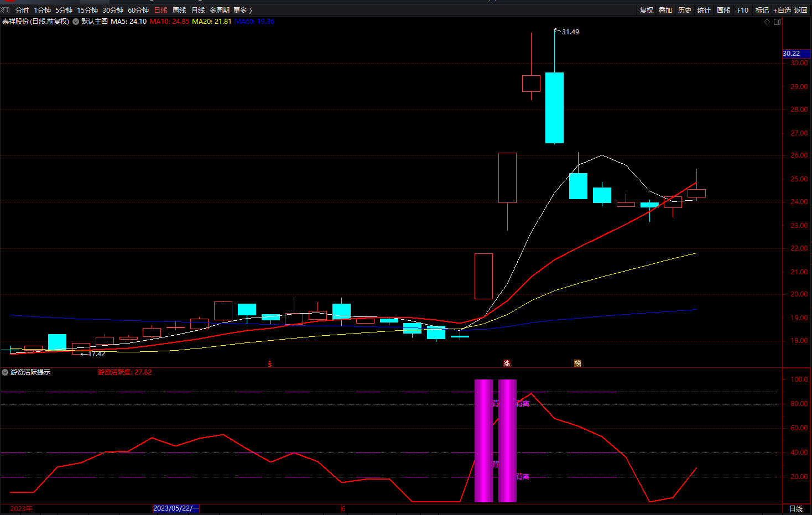Image resolution: width=812 pixels, height=515 pixels.
Task: Expand the 游资活跃提示 indicator dropdown
Action: [x=5, y=372]
